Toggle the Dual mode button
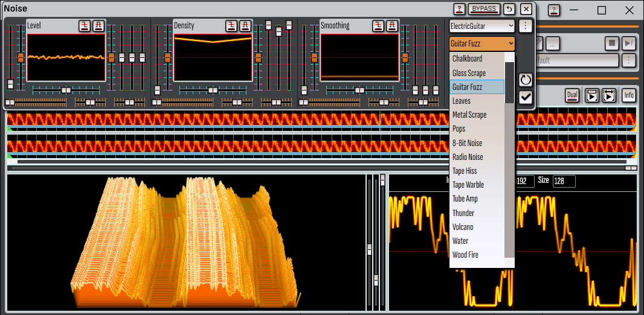 pos(572,95)
